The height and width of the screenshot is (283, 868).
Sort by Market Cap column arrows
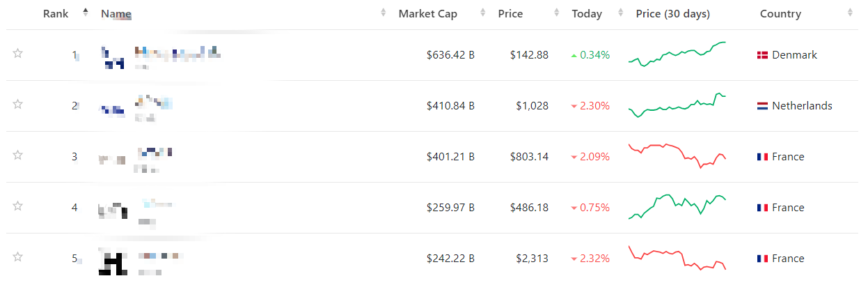click(483, 13)
